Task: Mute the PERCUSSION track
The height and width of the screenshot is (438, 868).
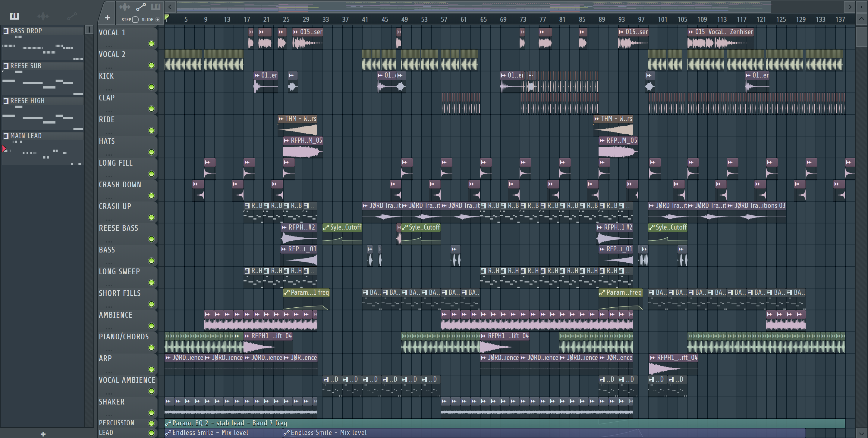Action: pyautogui.click(x=151, y=423)
